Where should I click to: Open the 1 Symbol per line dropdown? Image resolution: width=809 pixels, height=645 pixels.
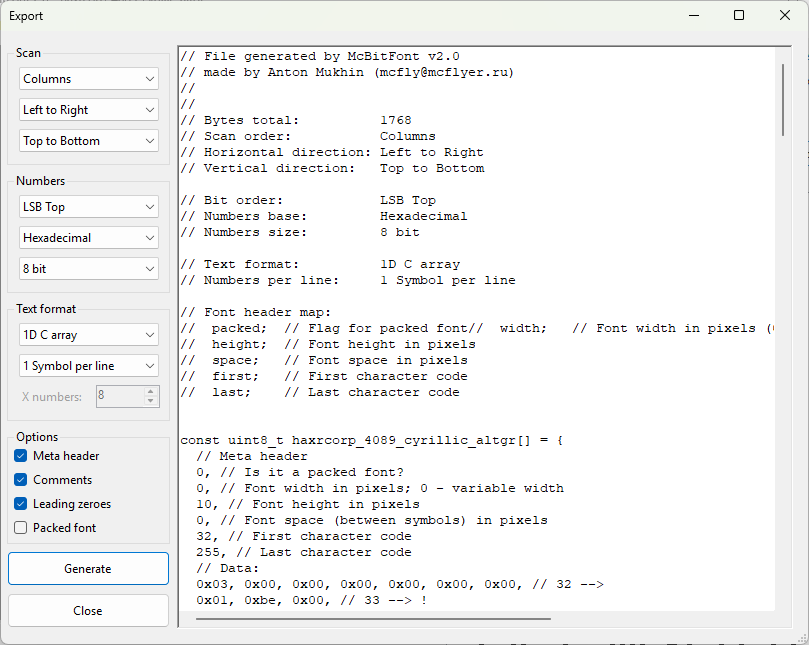point(89,366)
